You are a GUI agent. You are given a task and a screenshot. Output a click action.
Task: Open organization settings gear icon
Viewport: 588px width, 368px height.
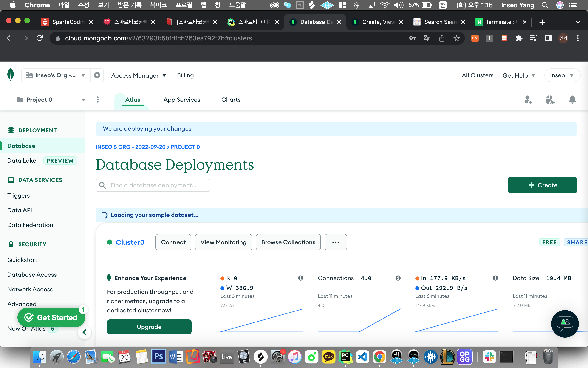[97, 75]
